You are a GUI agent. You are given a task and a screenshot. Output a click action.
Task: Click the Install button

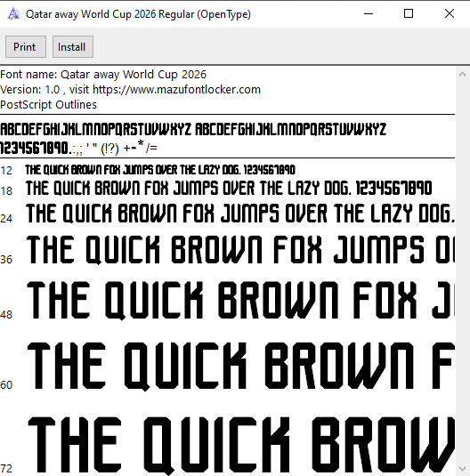[73, 47]
